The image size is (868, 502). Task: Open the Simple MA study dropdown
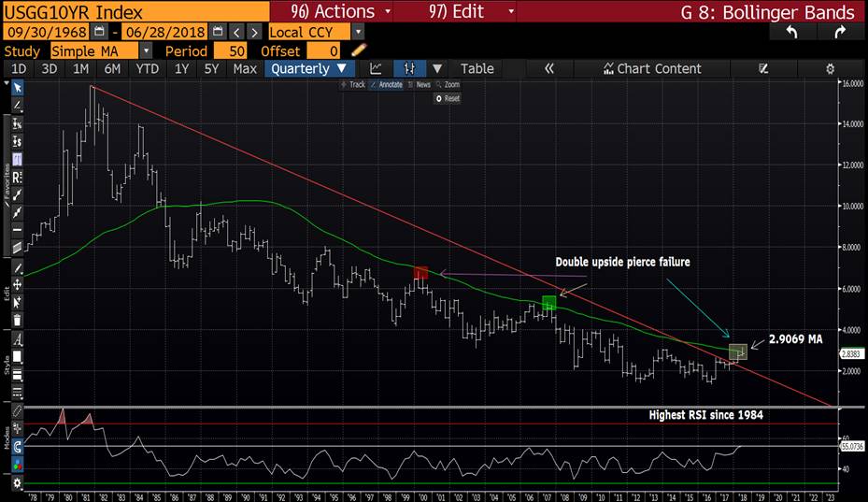tap(149, 50)
